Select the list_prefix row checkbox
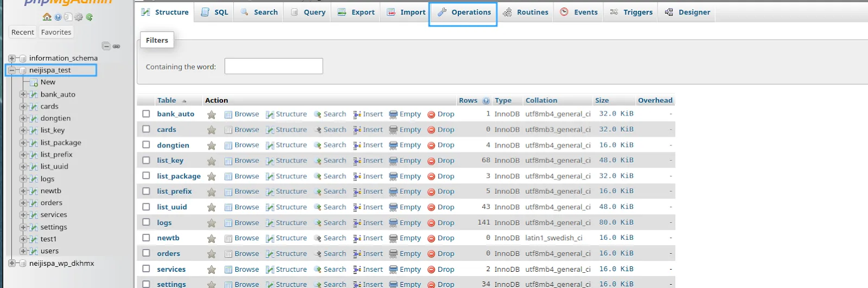This screenshot has width=868, height=288. tap(146, 191)
